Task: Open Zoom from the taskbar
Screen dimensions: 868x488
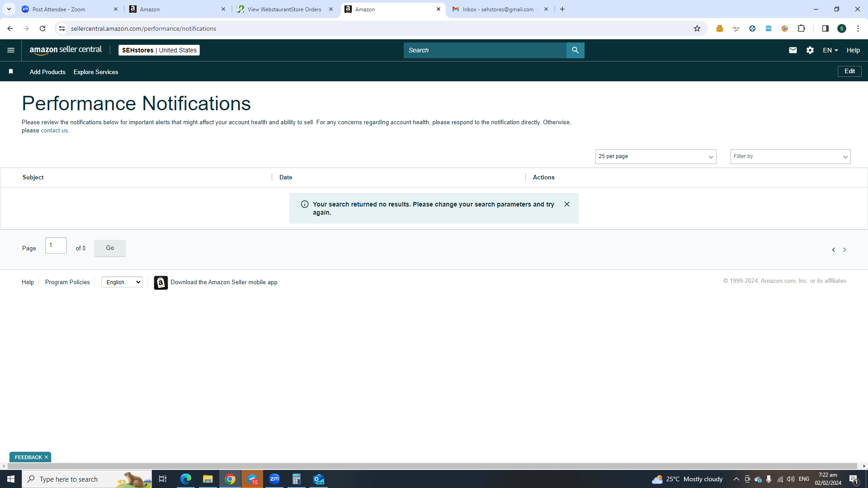Action: pos(274,479)
